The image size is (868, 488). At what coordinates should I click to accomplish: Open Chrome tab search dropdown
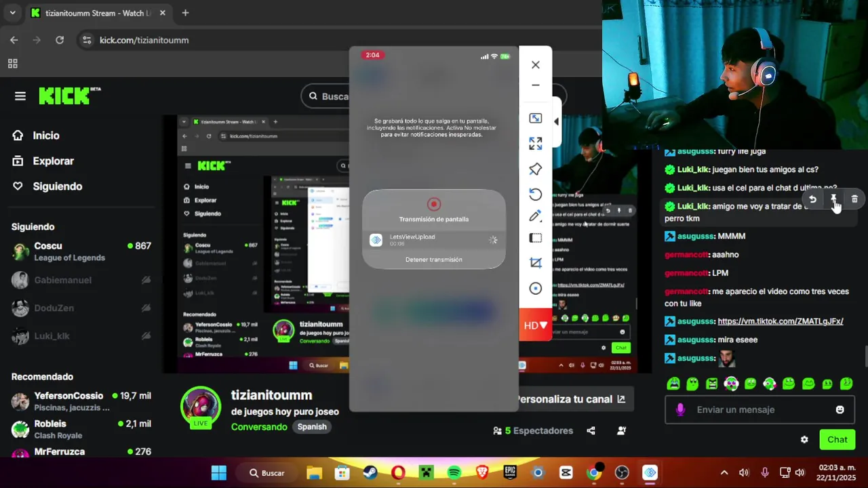coord(12,13)
